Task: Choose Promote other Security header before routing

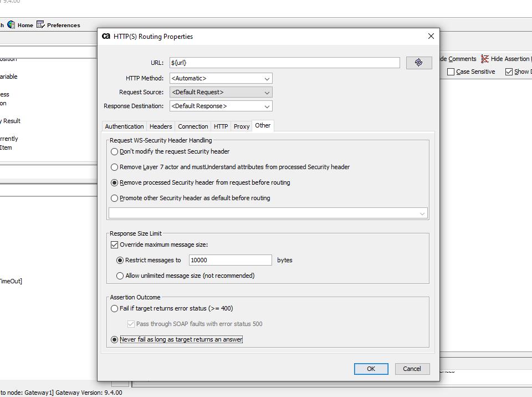Action: pos(114,198)
